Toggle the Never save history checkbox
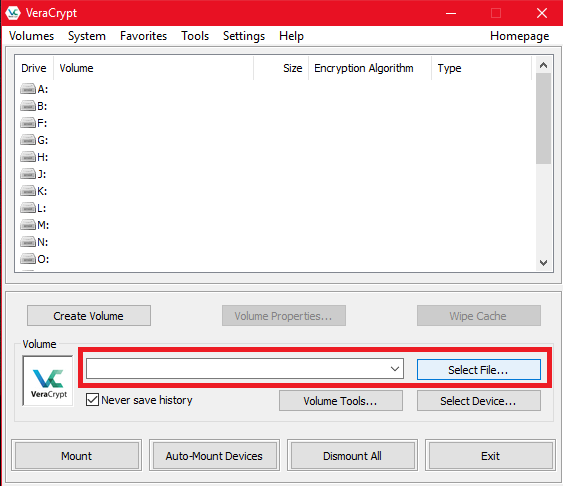Screen dimensions: 563x486 (92, 399)
